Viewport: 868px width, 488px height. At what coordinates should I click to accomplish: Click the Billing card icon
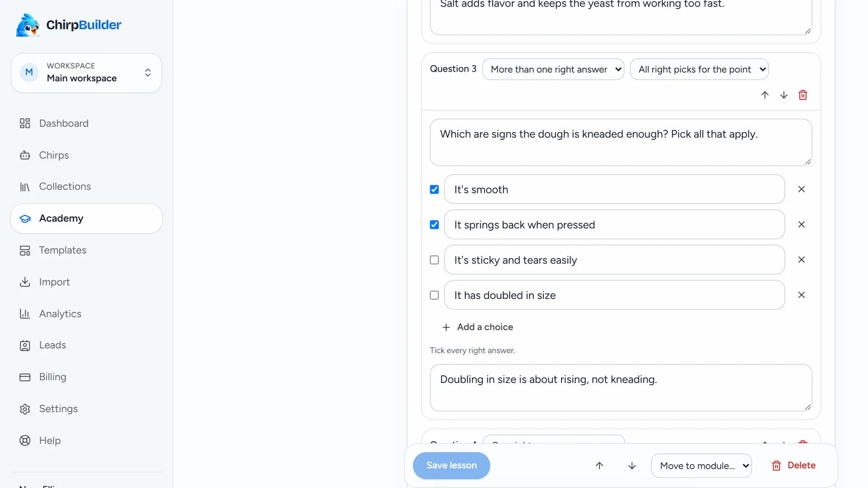pos(25,377)
